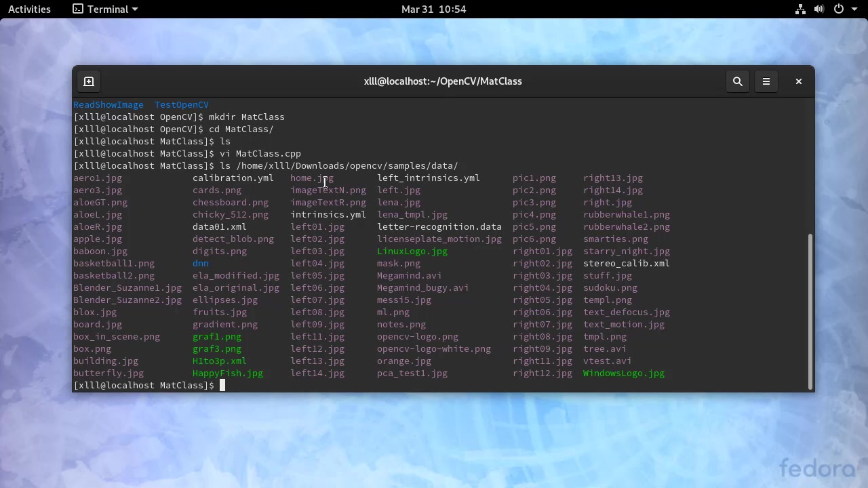This screenshot has height=488, width=868.
Task: Click the file name letter-recognition.data
Action: [439, 227]
